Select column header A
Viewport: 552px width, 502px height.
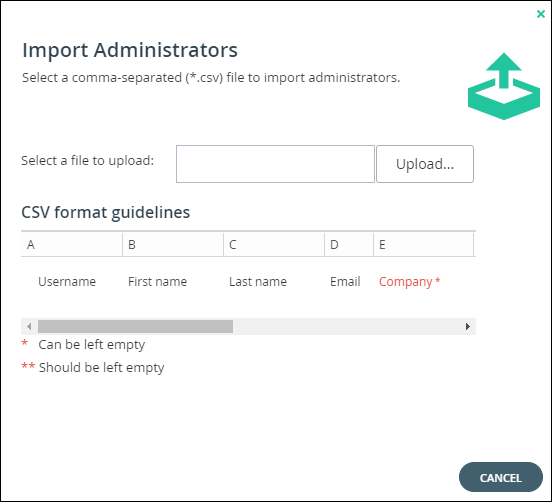pyautogui.click(x=72, y=244)
